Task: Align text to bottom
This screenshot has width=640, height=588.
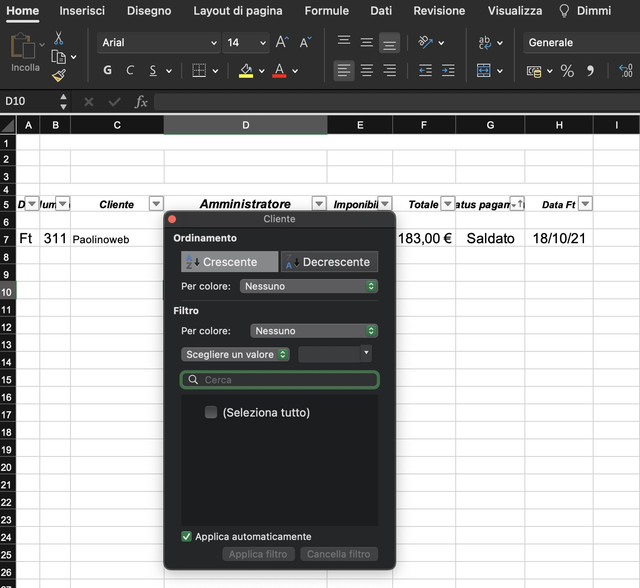Action: click(389, 43)
